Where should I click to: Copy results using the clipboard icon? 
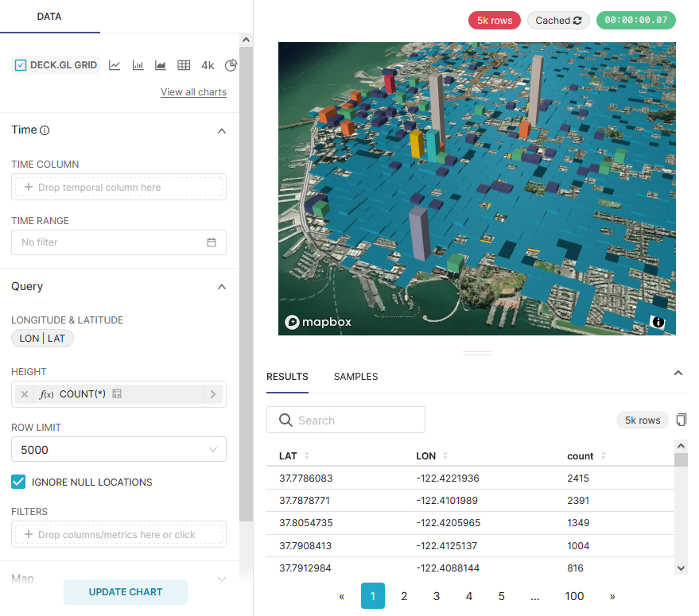coord(681,420)
